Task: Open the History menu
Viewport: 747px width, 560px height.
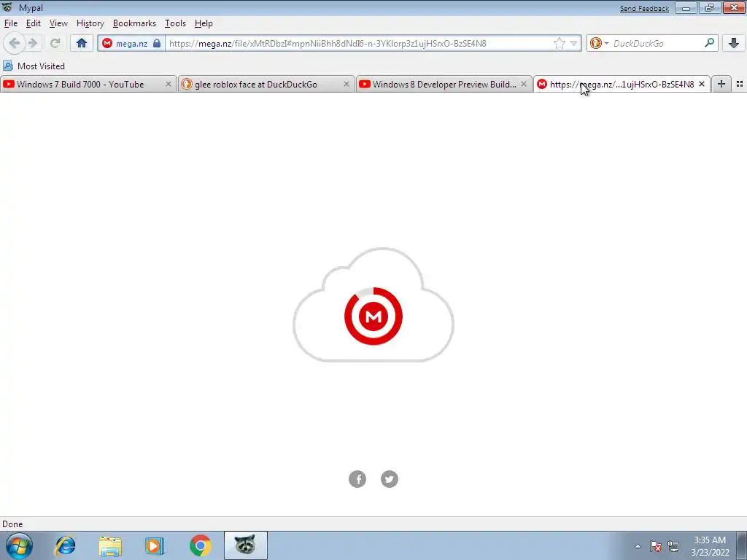Action: (x=90, y=23)
